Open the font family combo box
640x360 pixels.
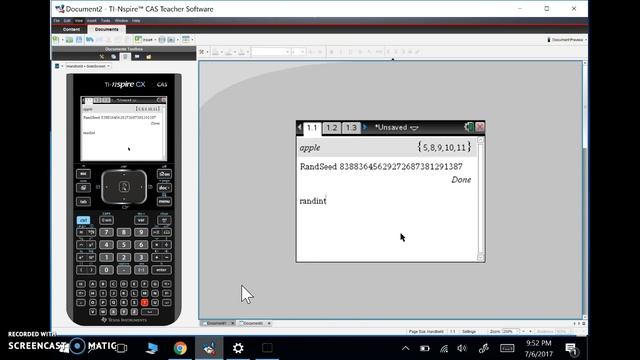click(x=271, y=52)
